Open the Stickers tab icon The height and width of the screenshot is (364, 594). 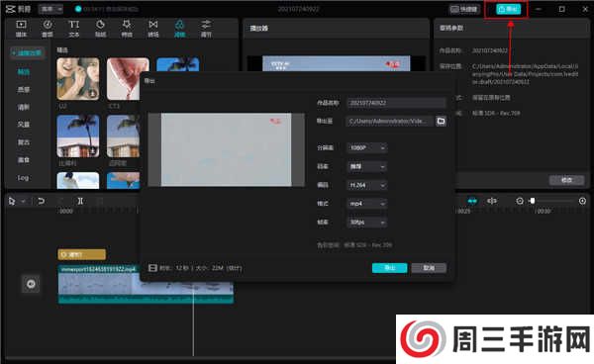point(100,25)
